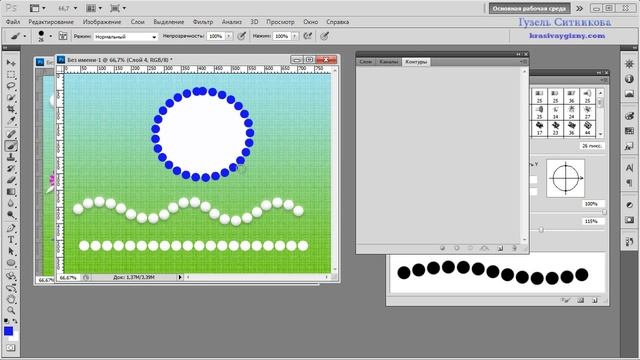This screenshot has height=360, width=640.
Task: Toggle Quick Mask mode
Action: click(x=10, y=348)
